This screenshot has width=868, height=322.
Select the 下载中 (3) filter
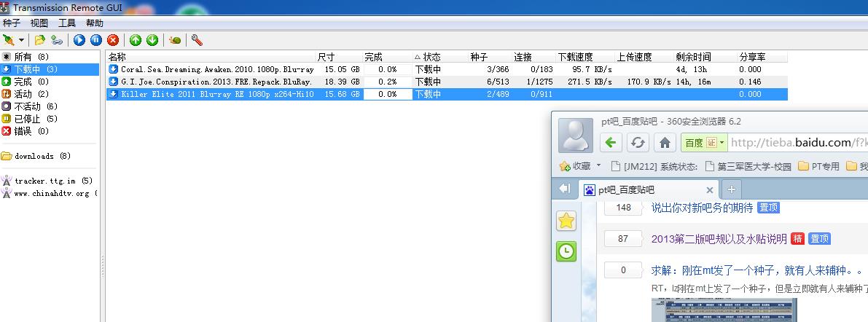[50, 69]
